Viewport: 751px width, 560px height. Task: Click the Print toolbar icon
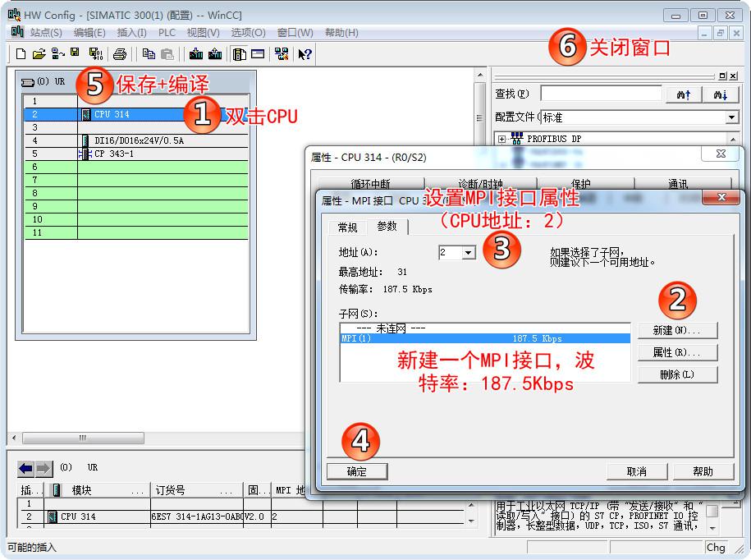(x=120, y=53)
